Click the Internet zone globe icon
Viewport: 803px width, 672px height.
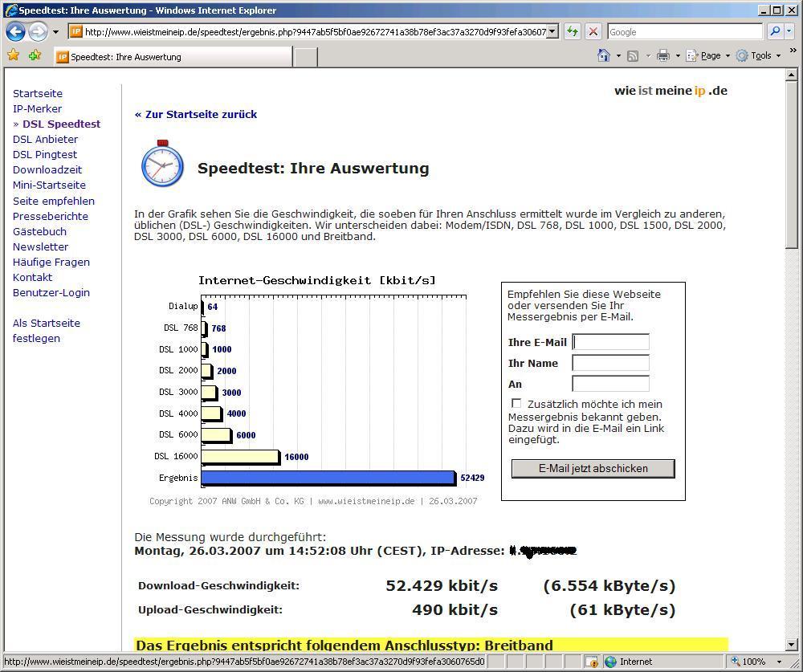pos(610,662)
